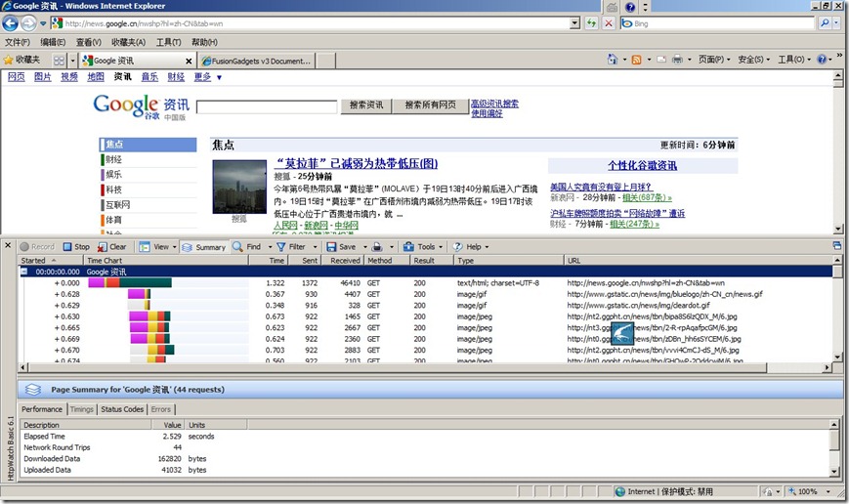Image resolution: width=849 pixels, height=504 pixels.
Task: Open the 查看(V) menu
Action: [x=88, y=42]
